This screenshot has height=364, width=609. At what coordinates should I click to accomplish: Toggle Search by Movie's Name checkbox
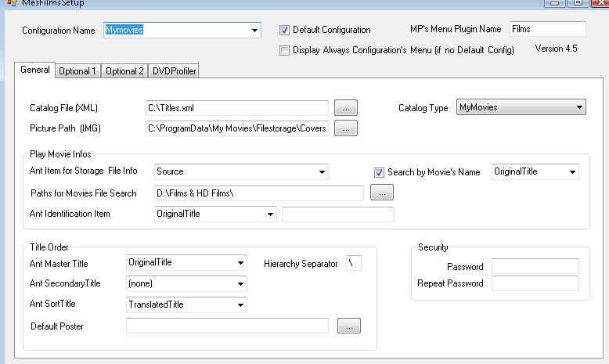point(380,172)
